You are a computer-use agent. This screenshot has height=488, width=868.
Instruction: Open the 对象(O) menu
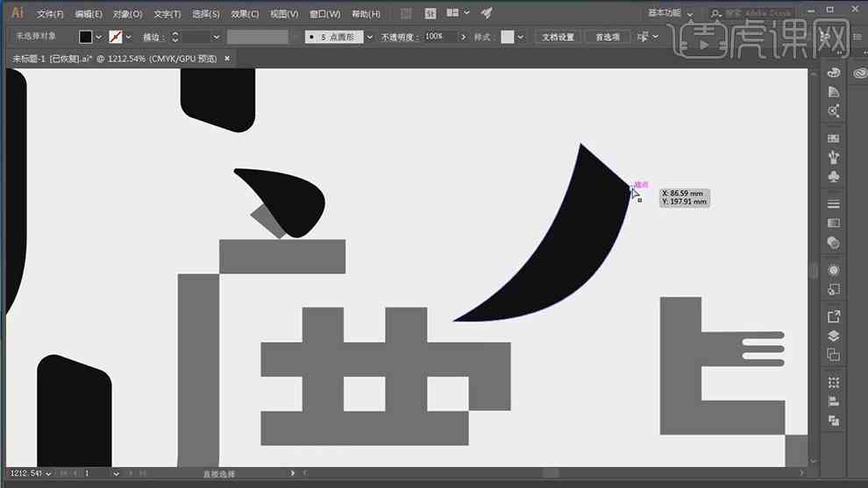click(x=127, y=14)
